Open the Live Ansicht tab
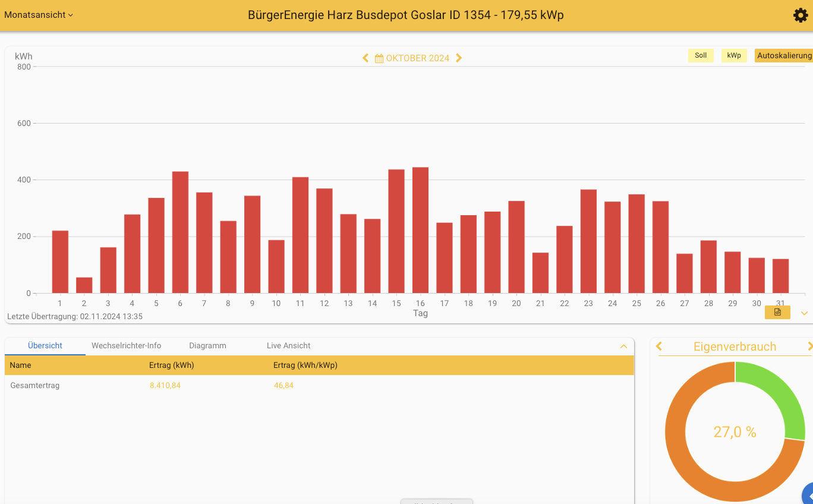Image resolution: width=813 pixels, height=504 pixels. pos(288,345)
